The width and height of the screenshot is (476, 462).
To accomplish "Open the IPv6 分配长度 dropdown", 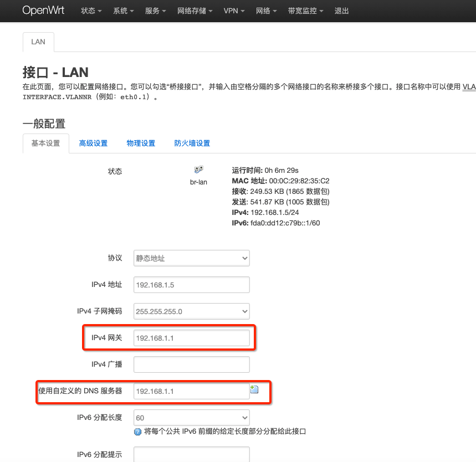I will (x=191, y=417).
